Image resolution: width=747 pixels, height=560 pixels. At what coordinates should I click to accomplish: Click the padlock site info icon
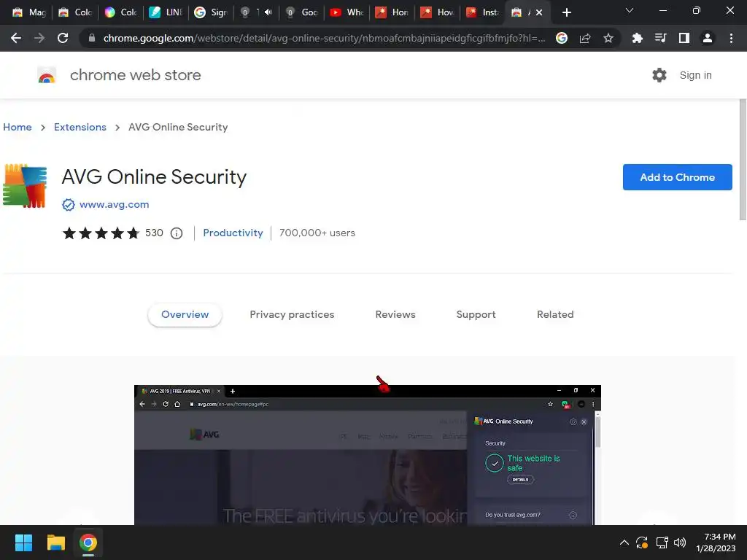(92, 38)
